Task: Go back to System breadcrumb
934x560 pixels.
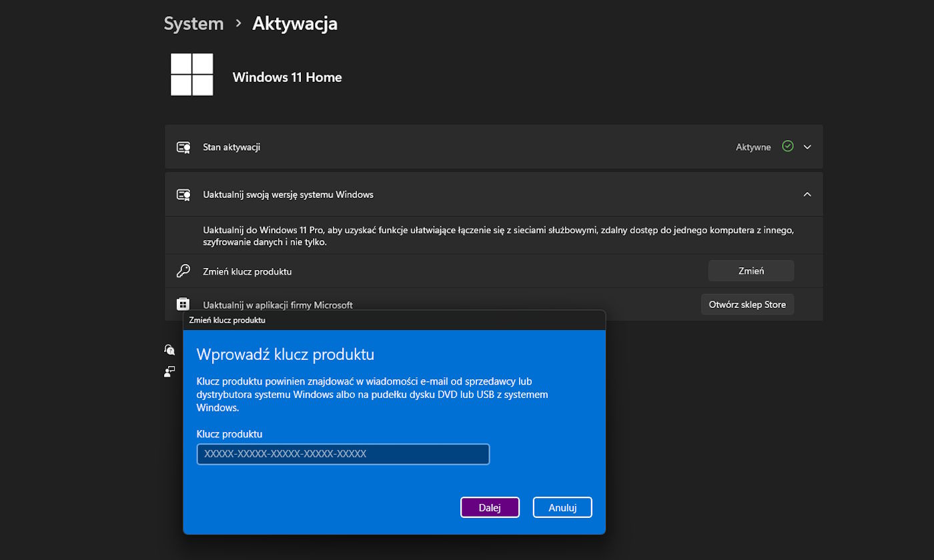Action: 193,23
